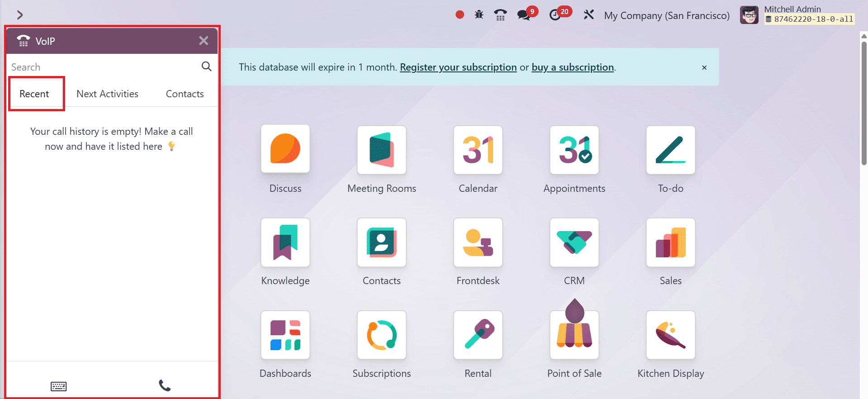Open activities clock icon with badge
Screen dimensions: 868x399
pyautogui.click(x=555, y=15)
